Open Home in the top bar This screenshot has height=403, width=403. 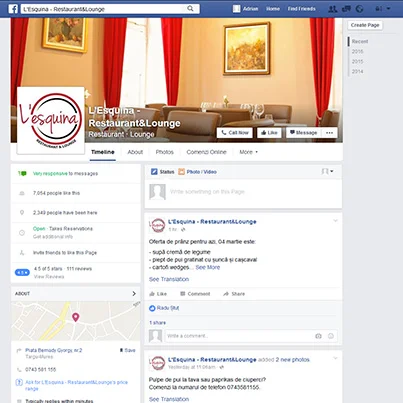[273, 9]
